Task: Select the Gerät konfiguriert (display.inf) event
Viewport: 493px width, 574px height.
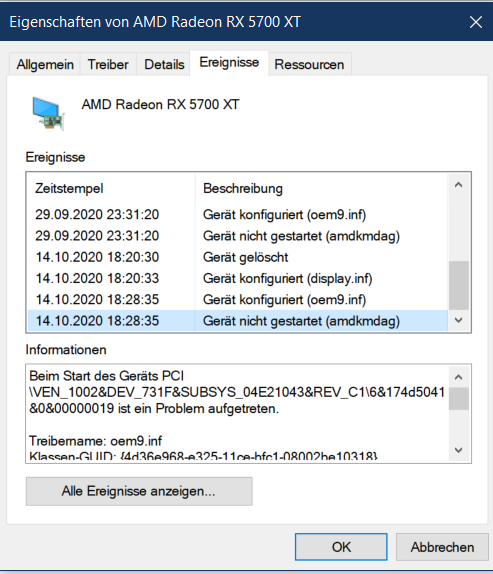Action: tap(238, 278)
